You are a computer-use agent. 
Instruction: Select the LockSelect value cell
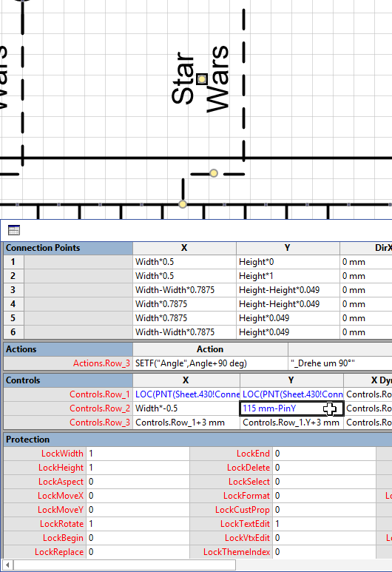(x=324, y=482)
